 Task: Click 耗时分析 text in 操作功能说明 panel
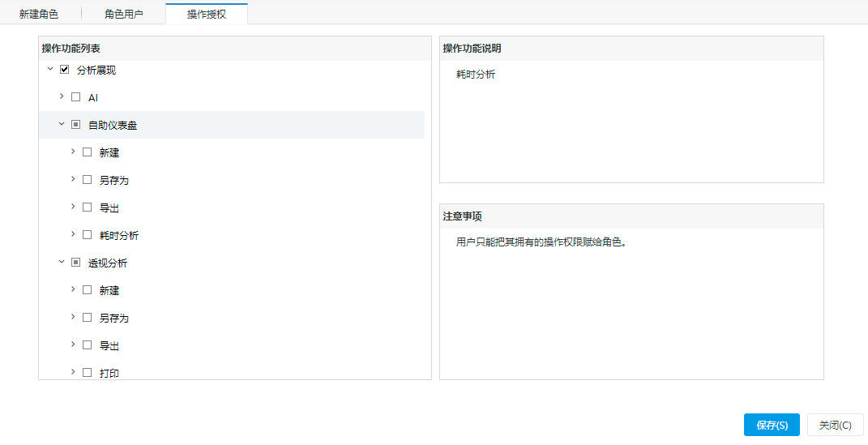[476, 75]
